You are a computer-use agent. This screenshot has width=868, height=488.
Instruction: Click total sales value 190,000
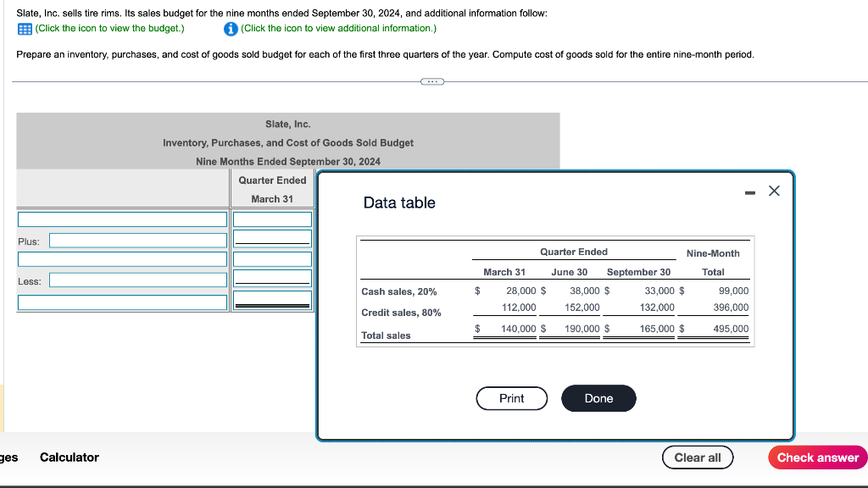(x=582, y=329)
